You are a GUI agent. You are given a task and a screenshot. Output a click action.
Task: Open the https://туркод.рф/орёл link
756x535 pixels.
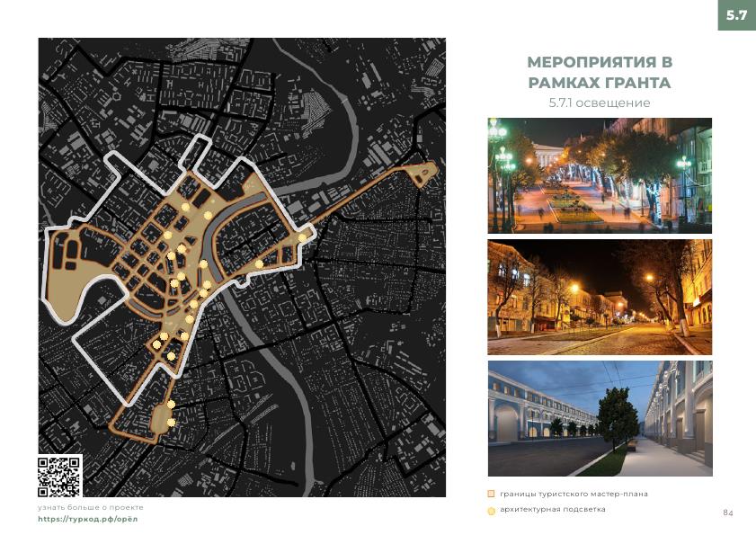[x=88, y=519]
